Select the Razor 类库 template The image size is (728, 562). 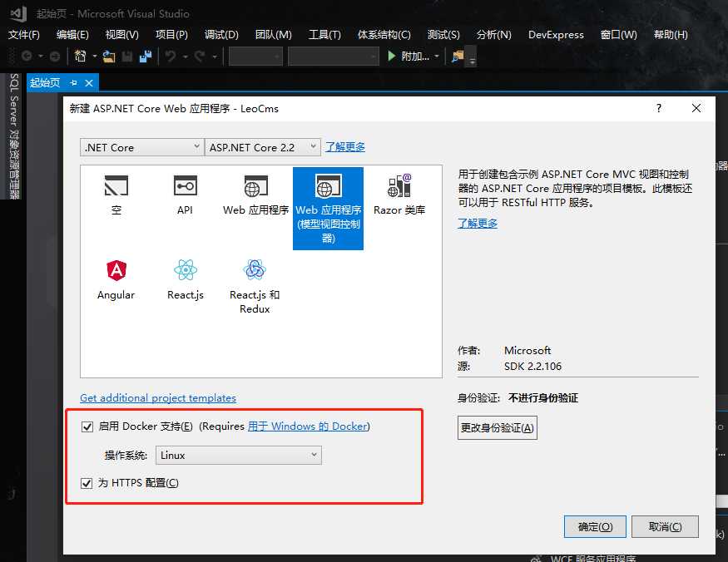399,195
